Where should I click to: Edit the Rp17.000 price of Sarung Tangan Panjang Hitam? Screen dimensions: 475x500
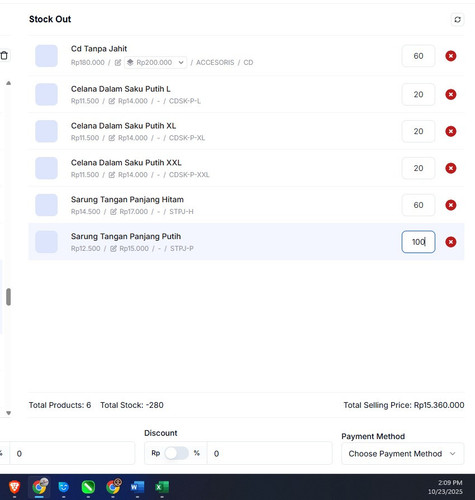(x=113, y=212)
